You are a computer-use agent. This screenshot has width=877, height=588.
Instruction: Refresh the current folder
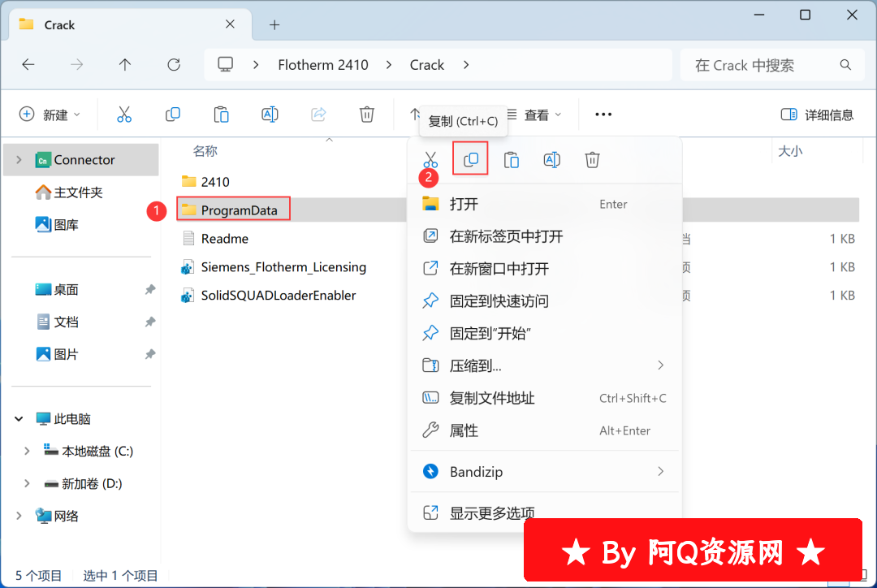click(x=174, y=65)
